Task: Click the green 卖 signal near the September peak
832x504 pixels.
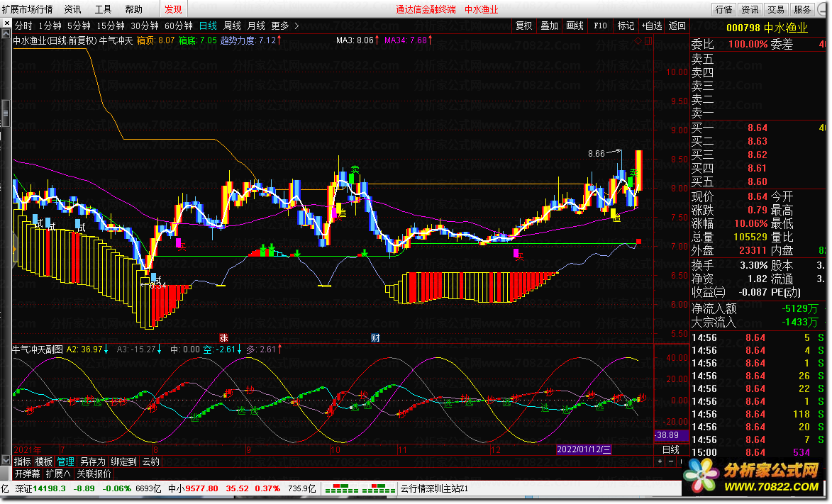Action: (x=355, y=169)
